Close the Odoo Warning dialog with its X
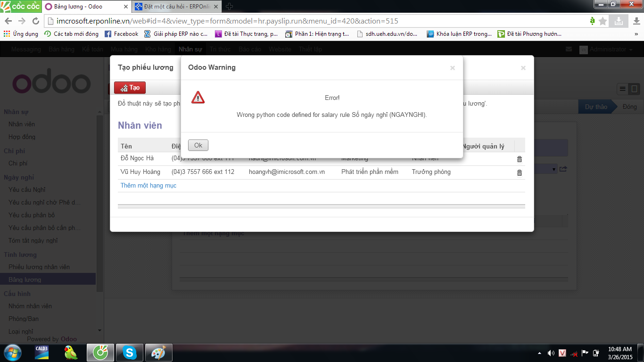 pos(453,68)
